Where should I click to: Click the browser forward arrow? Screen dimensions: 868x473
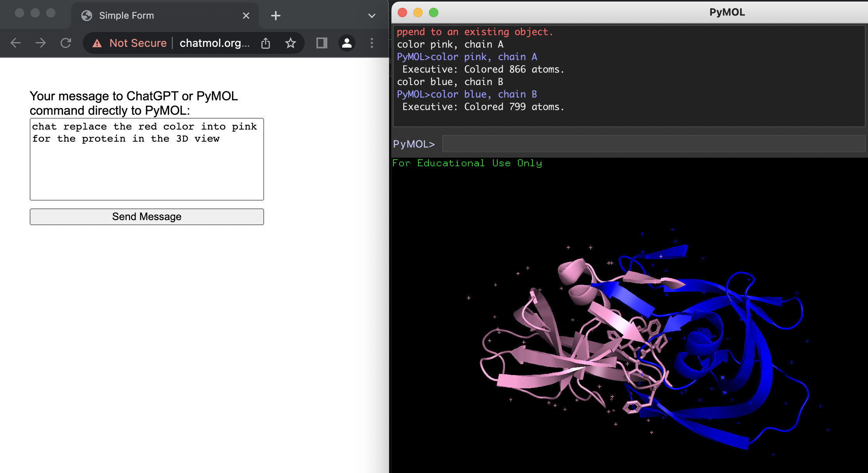click(41, 43)
